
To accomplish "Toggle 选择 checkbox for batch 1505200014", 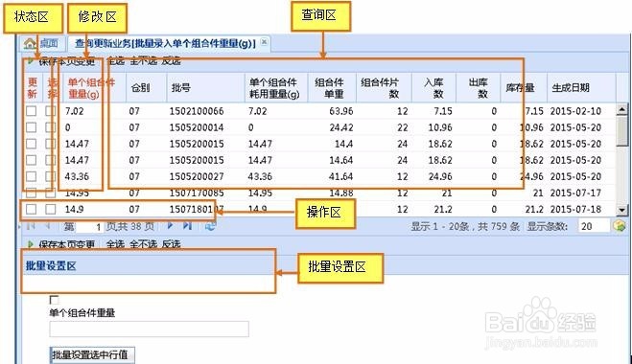I will point(51,127).
